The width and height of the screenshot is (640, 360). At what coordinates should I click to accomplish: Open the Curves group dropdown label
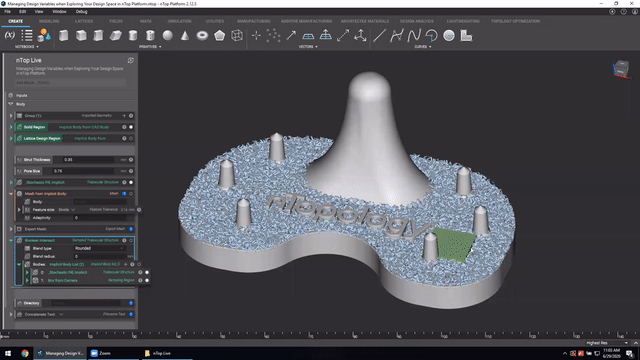click(422, 47)
